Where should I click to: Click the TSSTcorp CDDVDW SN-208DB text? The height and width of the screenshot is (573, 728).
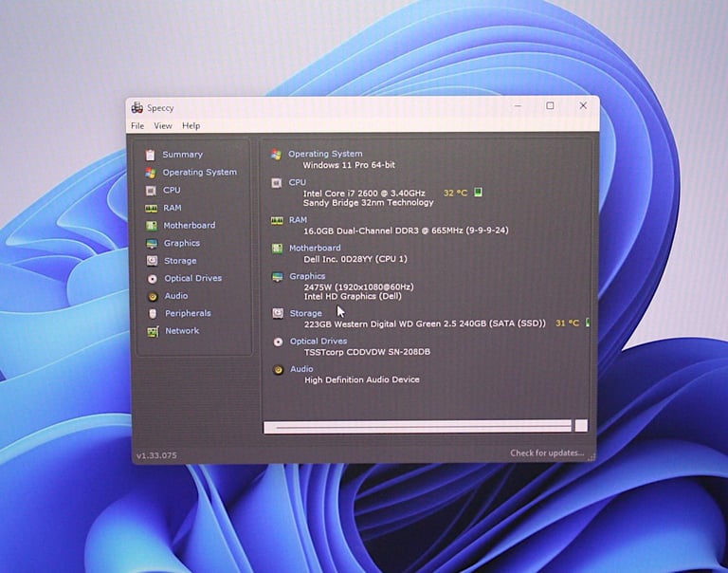point(367,352)
